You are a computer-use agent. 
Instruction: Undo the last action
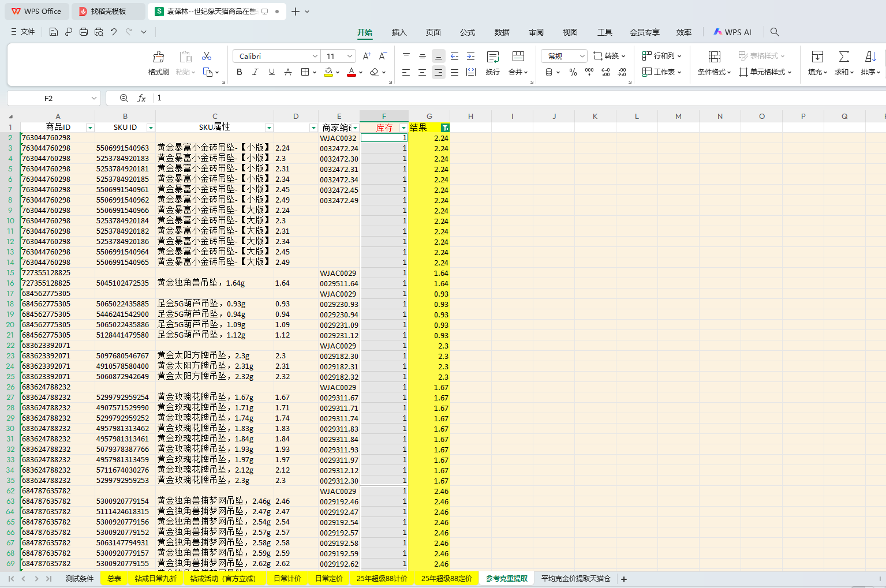[114, 32]
